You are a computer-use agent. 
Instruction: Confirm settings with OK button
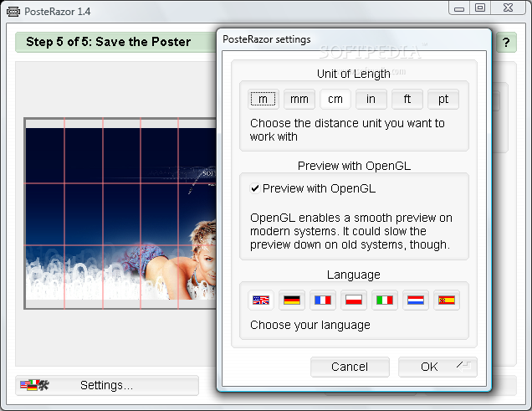click(437, 367)
